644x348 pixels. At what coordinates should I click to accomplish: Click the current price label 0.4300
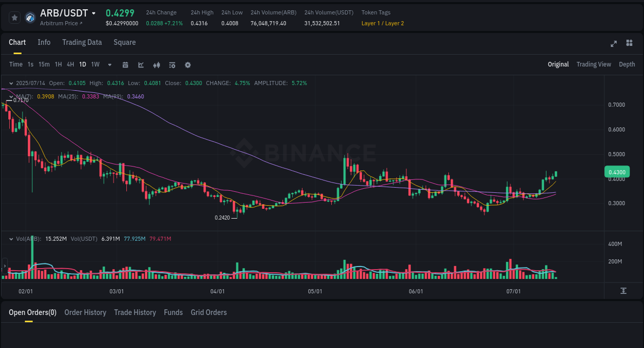617,172
